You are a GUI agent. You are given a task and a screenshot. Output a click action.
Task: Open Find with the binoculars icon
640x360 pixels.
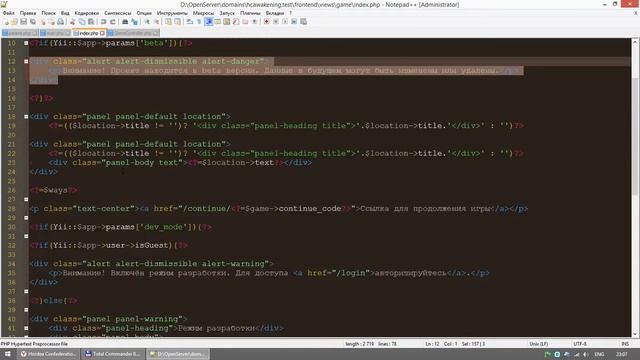click(125, 22)
